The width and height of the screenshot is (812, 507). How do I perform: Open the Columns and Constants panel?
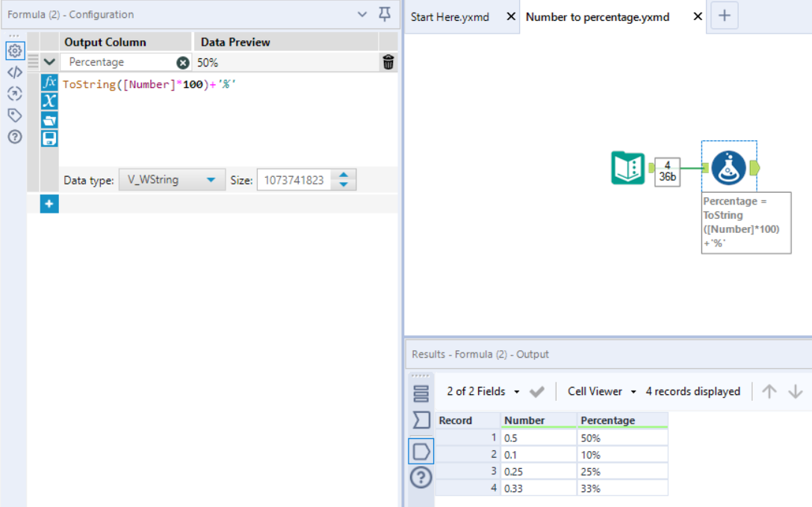point(49,99)
